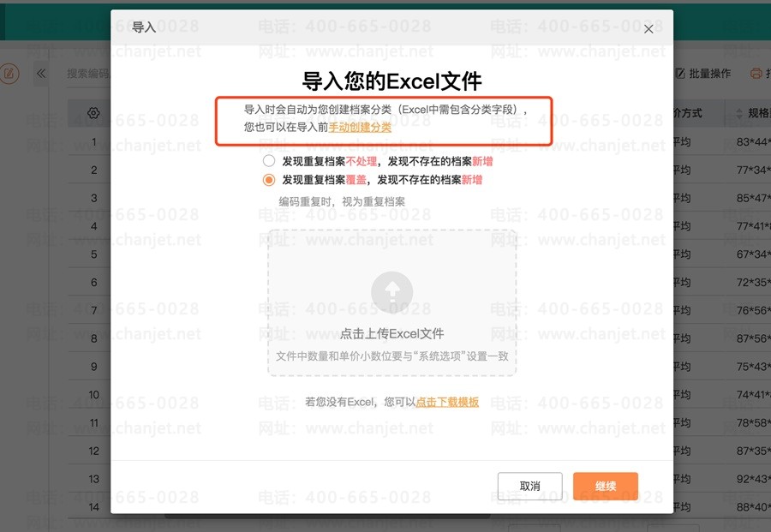Click 点击上传Excel文件 text in upload area
The width and height of the screenshot is (771, 532).
click(391, 334)
